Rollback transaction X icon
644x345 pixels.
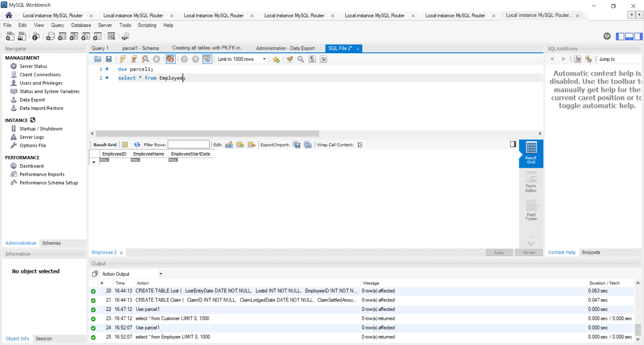point(196,59)
